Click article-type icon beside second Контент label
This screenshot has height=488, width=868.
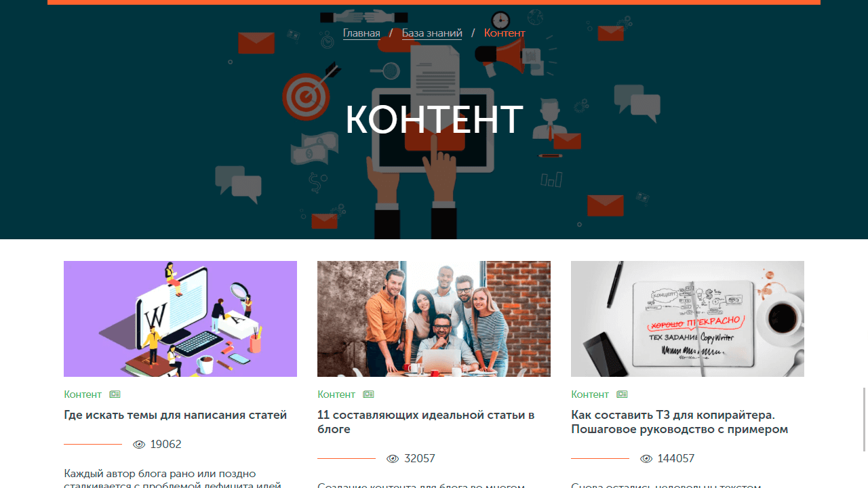click(368, 394)
